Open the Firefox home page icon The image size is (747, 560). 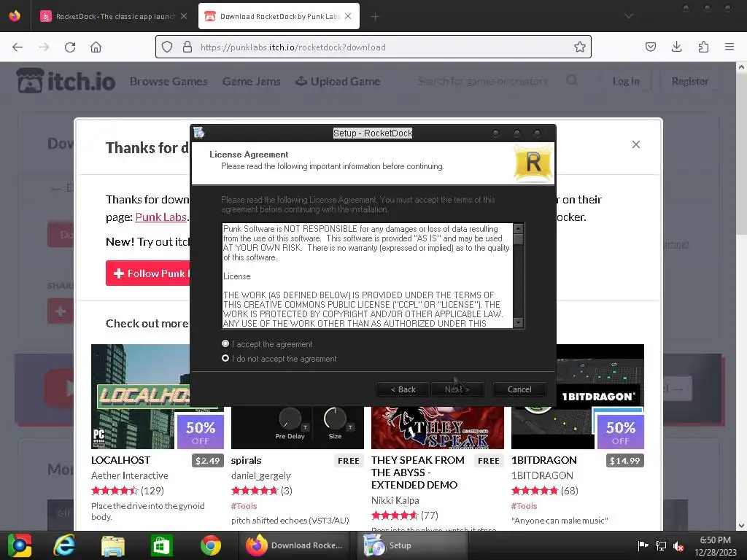tap(96, 47)
